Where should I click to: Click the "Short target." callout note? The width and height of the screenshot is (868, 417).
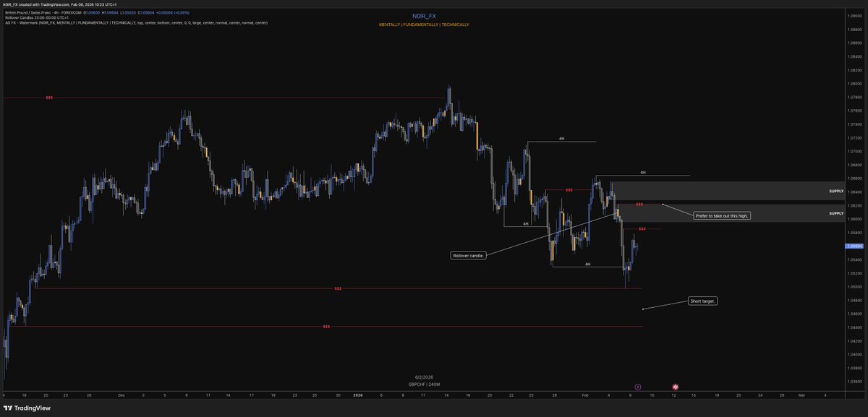[x=703, y=301]
